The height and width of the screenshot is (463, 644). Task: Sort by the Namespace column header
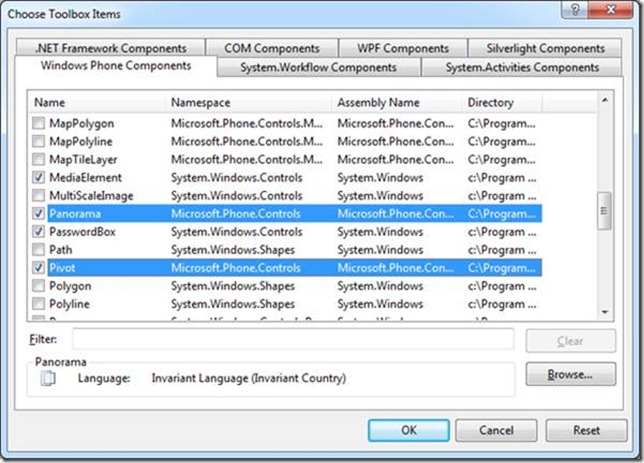pos(248,102)
